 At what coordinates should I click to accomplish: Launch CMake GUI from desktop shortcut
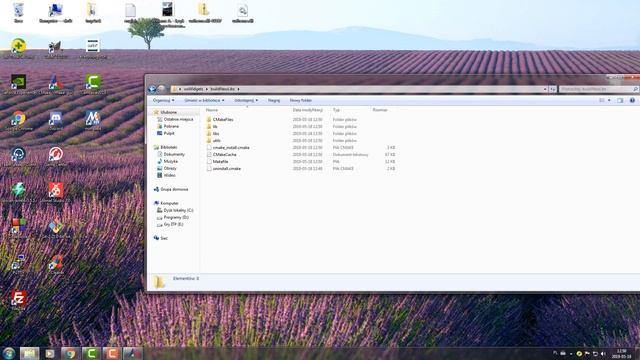point(56,84)
